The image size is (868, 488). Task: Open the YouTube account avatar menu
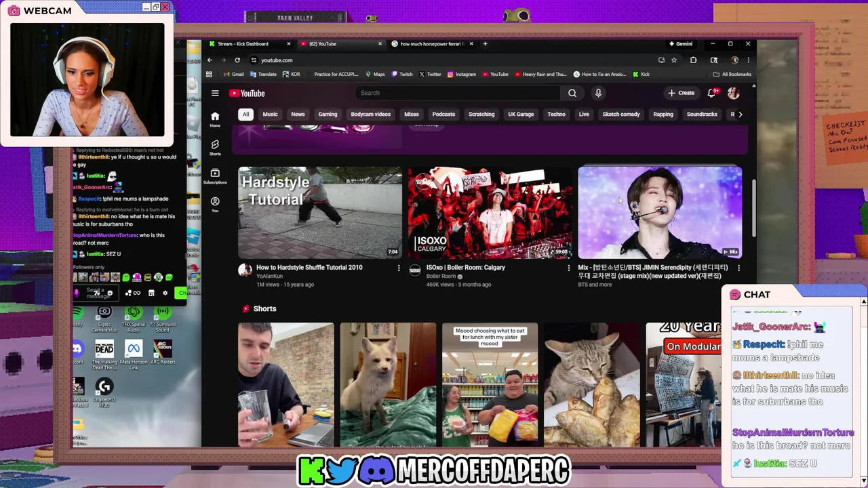(733, 93)
